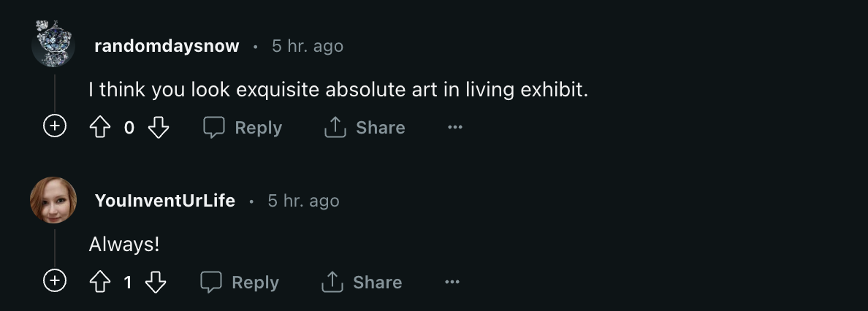
Task: Click the "5 hr. ago" timestamp on YouInventUrLife's reply
Action: pyautogui.click(x=303, y=201)
